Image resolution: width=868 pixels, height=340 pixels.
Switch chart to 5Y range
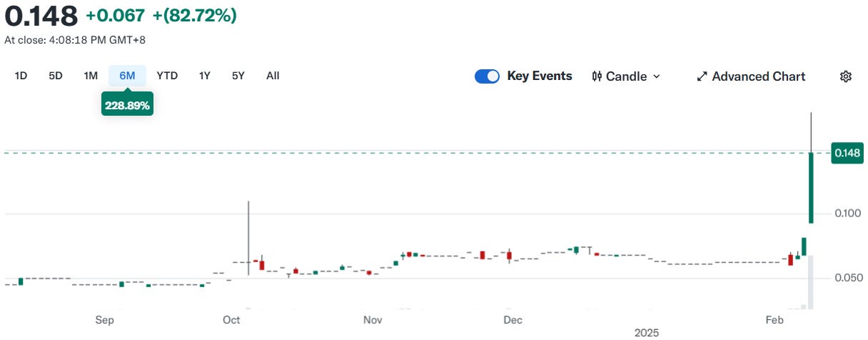[238, 76]
